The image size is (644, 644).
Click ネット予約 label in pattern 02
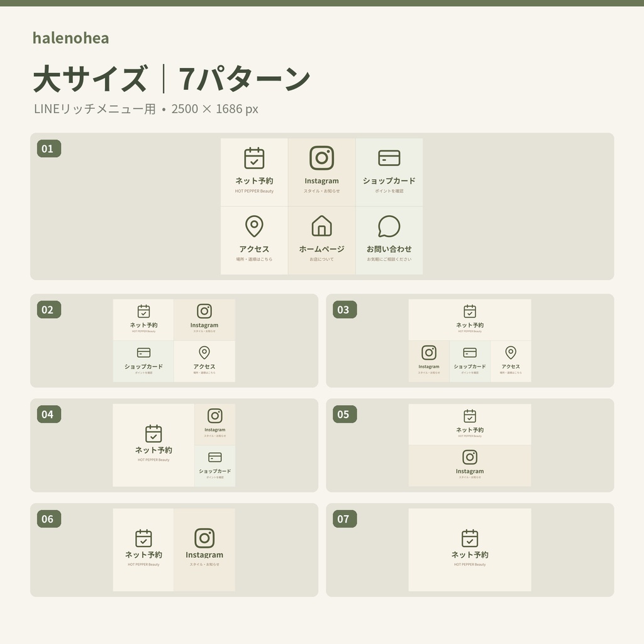[x=144, y=325]
